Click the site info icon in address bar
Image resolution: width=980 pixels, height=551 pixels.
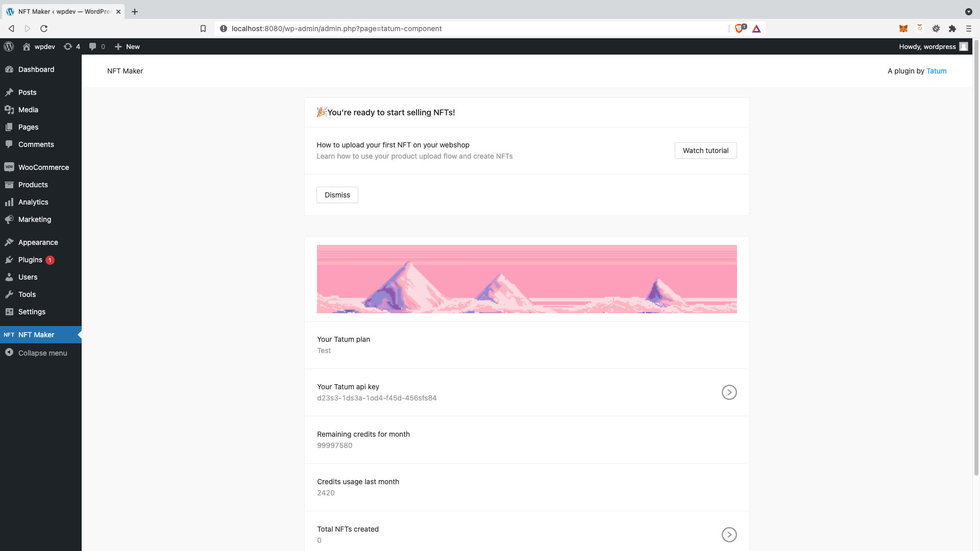pos(224,29)
